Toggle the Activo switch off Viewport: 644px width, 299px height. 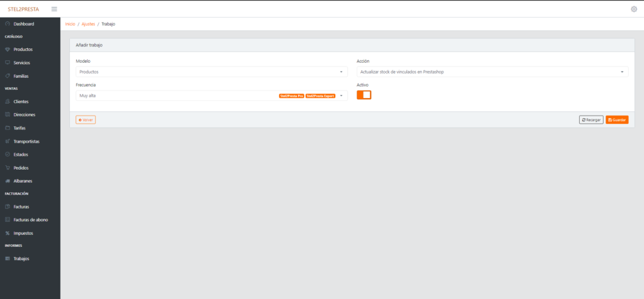pos(364,95)
